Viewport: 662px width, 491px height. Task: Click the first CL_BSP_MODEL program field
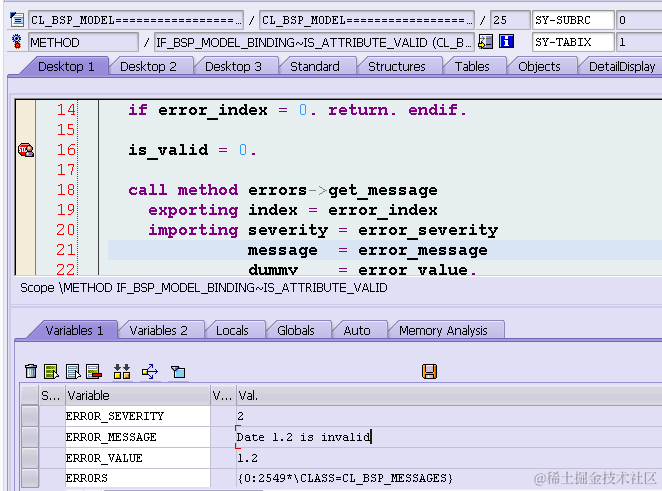[x=136, y=20]
